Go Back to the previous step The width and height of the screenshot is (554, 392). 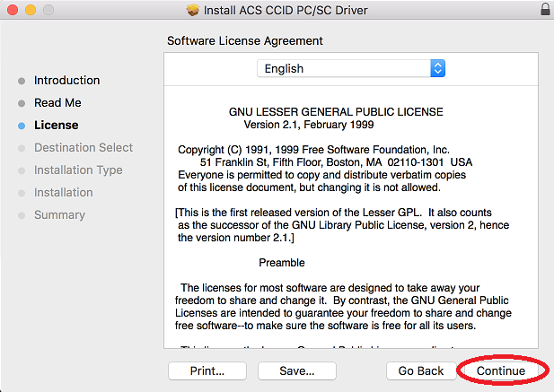(421, 370)
